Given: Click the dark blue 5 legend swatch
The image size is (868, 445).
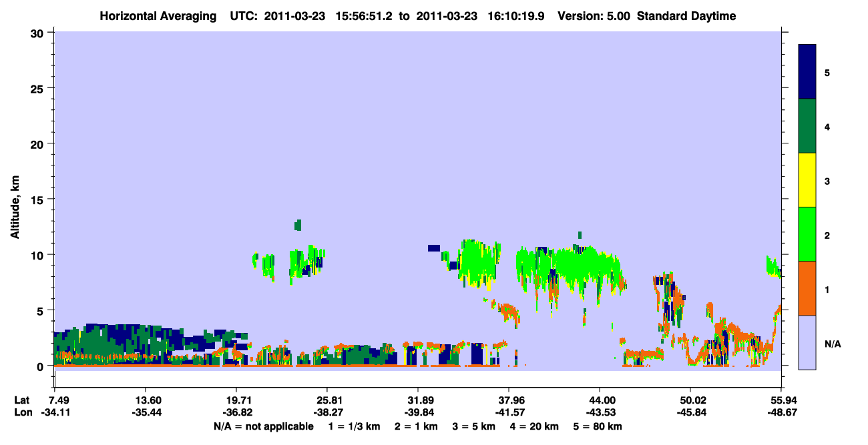Looking at the screenshot, I should pyautogui.click(x=807, y=72).
